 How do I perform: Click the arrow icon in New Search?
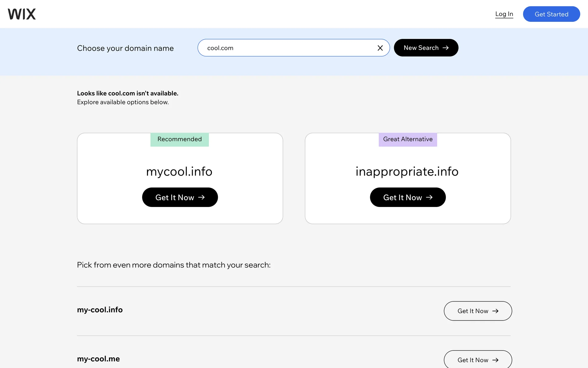click(x=446, y=48)
